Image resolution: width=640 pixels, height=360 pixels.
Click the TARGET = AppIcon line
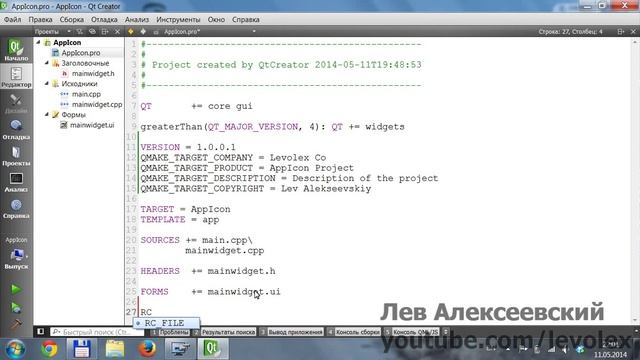[185, 209]
